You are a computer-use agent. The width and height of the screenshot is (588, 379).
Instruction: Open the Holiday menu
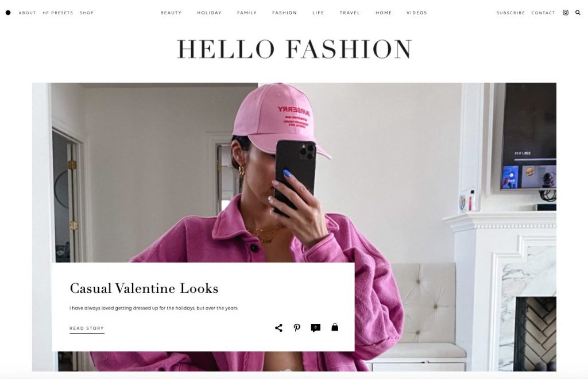[x=209, y=13]
